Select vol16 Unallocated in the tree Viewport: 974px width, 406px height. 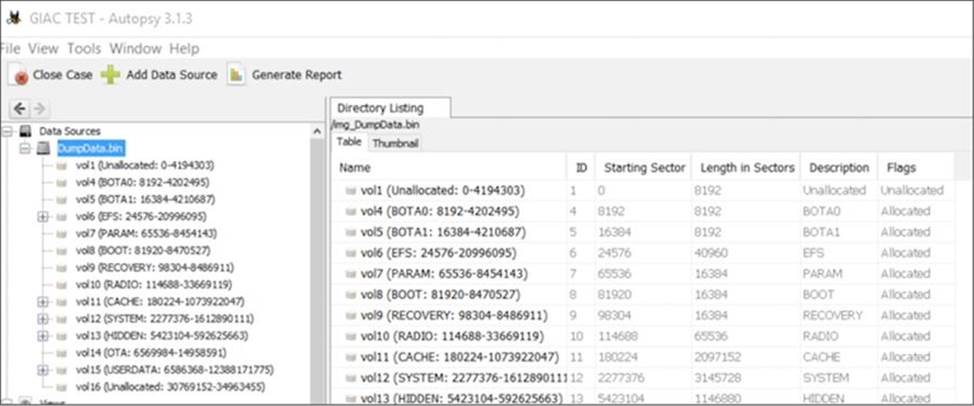[170, 387]
